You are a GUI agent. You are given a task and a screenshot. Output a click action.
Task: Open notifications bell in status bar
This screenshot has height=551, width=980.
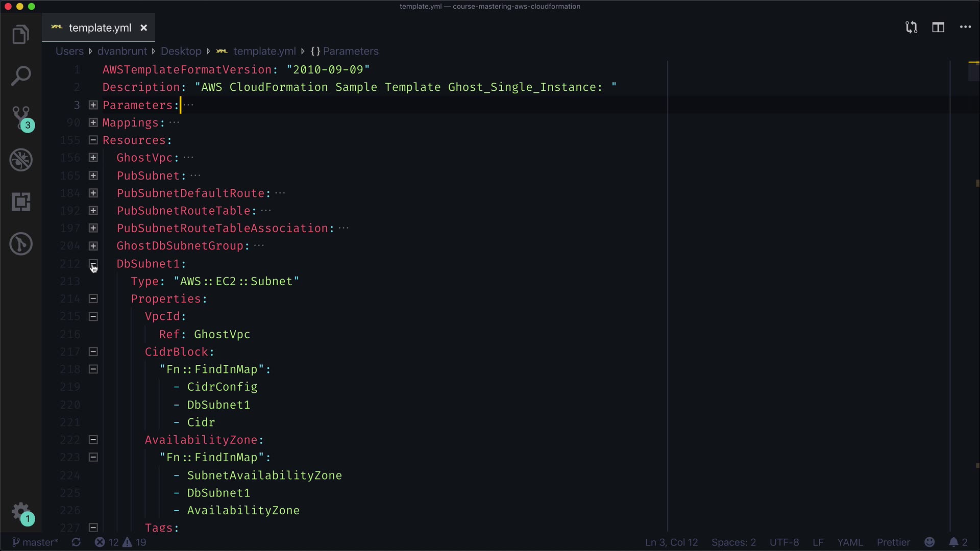[x=953, y=542]
